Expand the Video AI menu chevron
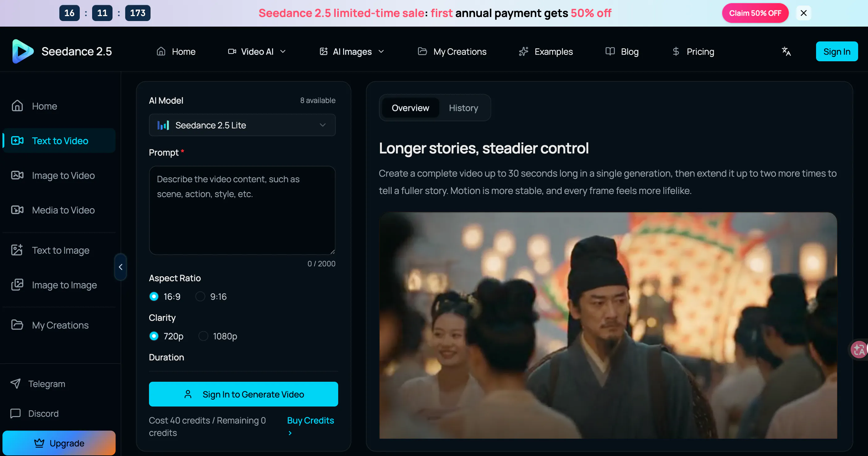 (x=283, y=51)
